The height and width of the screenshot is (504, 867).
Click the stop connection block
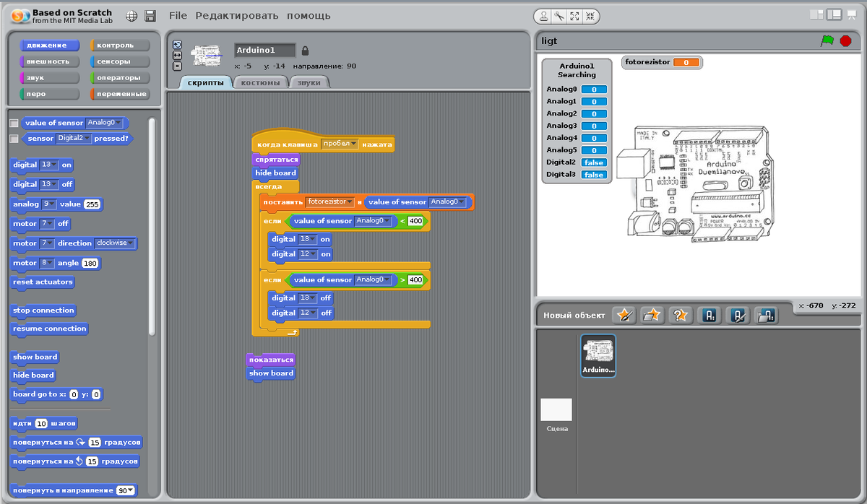(x=43, y=310)
